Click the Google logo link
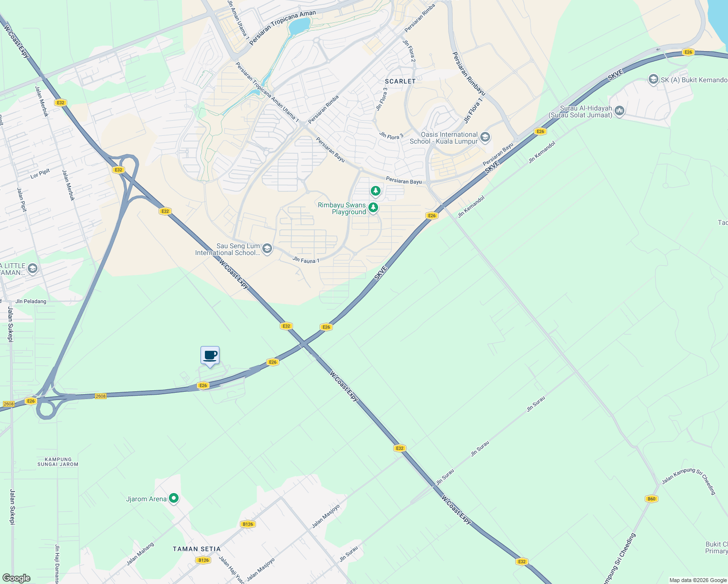This screenshot has width=728, height=584. pos(17,578)
